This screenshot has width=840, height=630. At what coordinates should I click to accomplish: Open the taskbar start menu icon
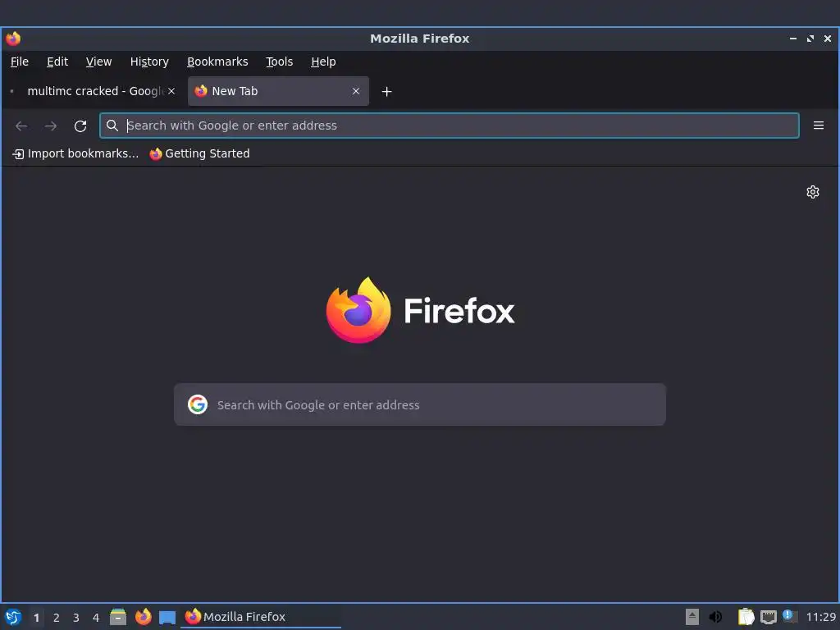pyautogui.click(x=13, y=617)
